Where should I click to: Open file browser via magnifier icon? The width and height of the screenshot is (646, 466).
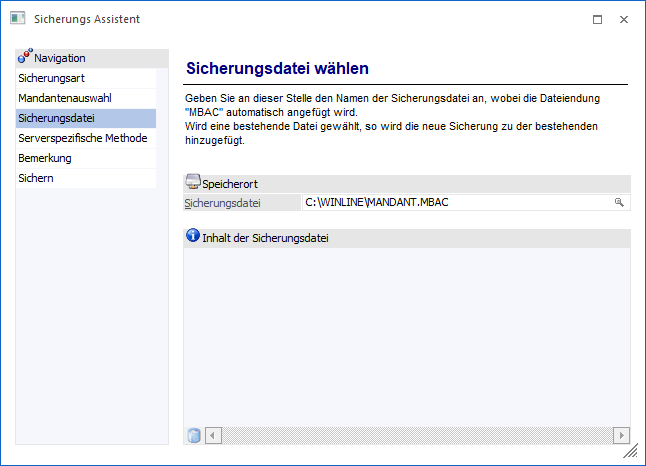pos(619,202)
